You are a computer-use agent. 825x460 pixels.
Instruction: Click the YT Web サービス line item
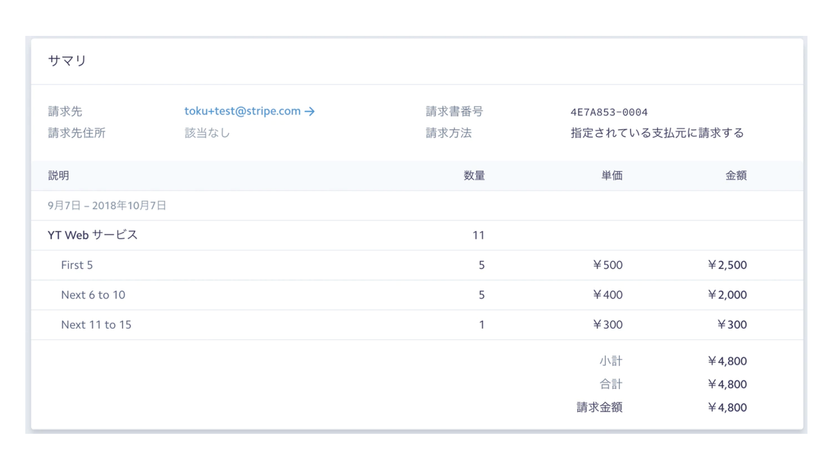(93, 236)
